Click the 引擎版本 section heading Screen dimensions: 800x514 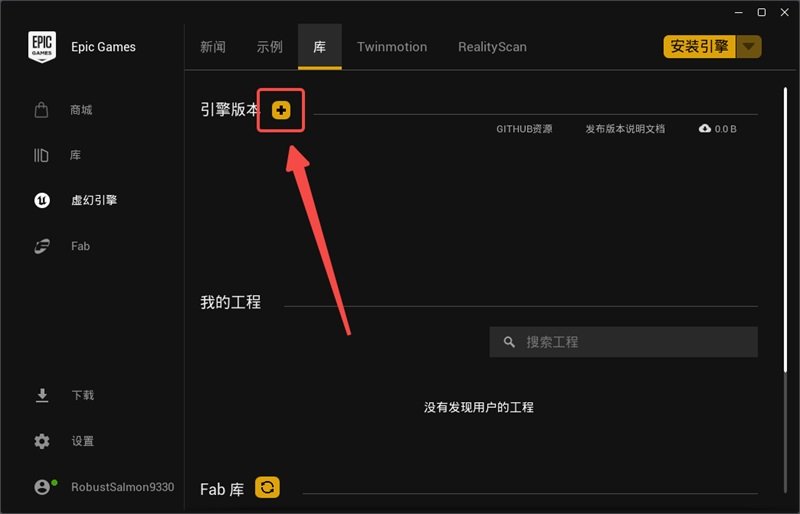click(230, 110)
